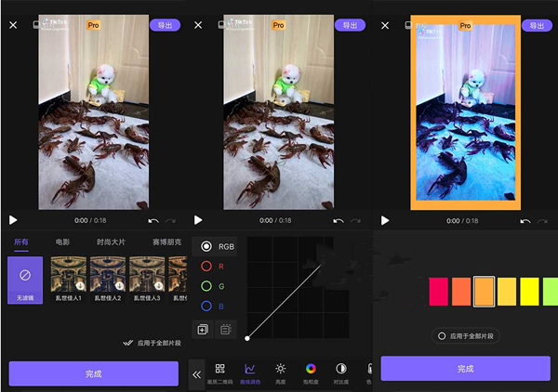Open the 曲线调色 curve adjustment tool
The height and width of the screenshot is (392, 558).
pyautogui.click(x=249, y=372)
